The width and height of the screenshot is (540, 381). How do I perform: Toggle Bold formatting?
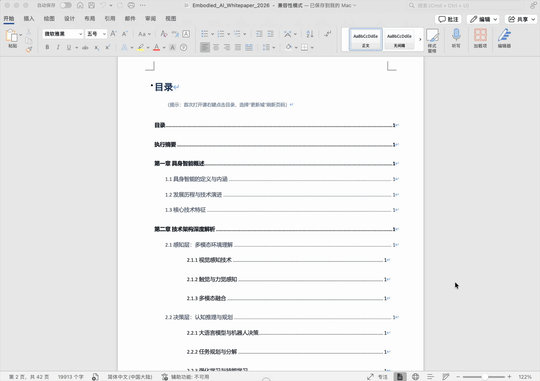pos(47,47)
